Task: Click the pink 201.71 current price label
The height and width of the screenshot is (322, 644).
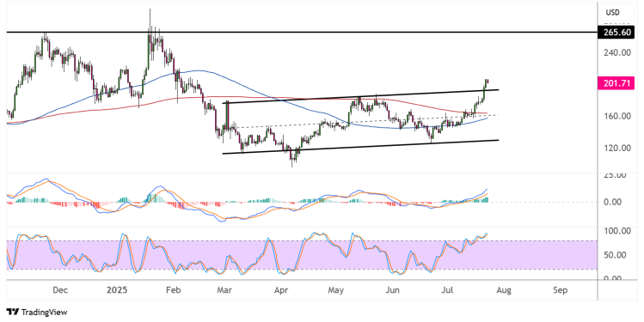Action: click(x=616, y=83)
